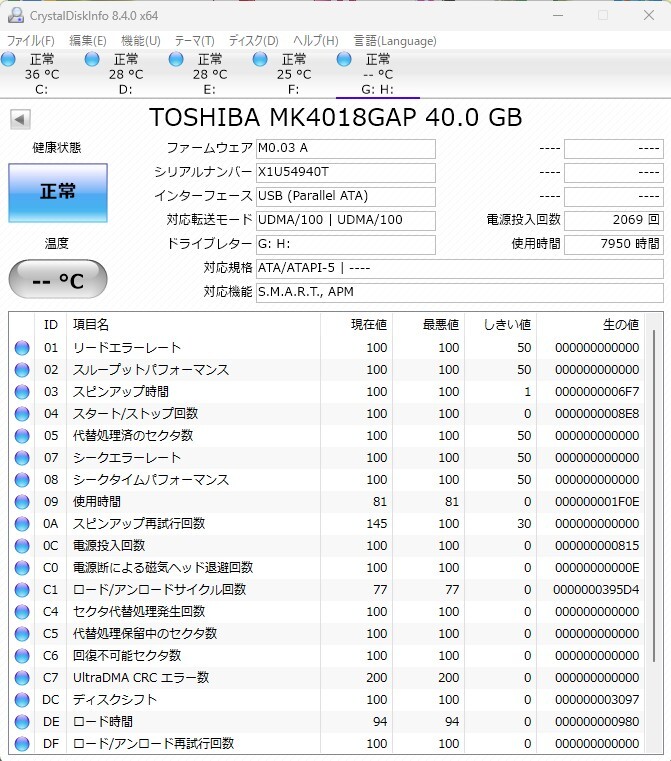
Task: Open the 機能(U) menu
Action: click(140, 41)
